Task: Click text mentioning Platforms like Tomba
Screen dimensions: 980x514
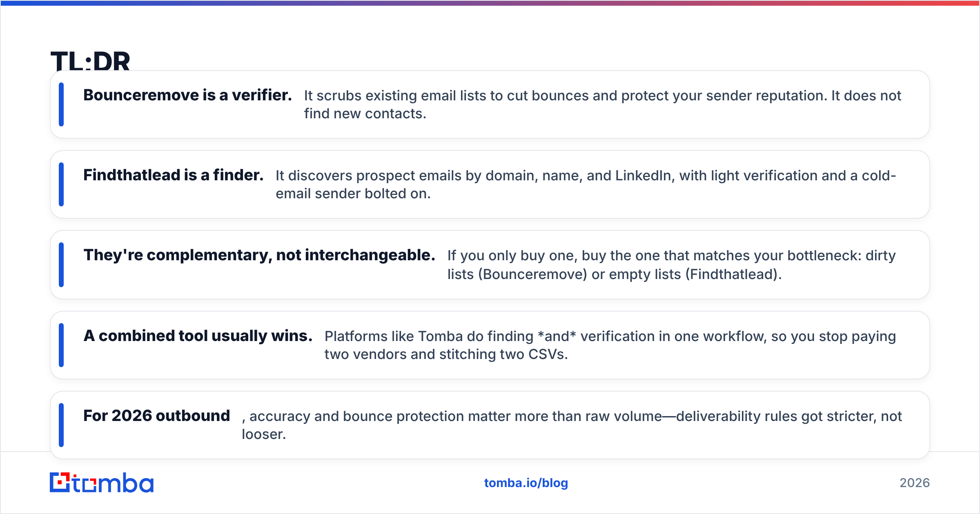Action: pos(610,345)
